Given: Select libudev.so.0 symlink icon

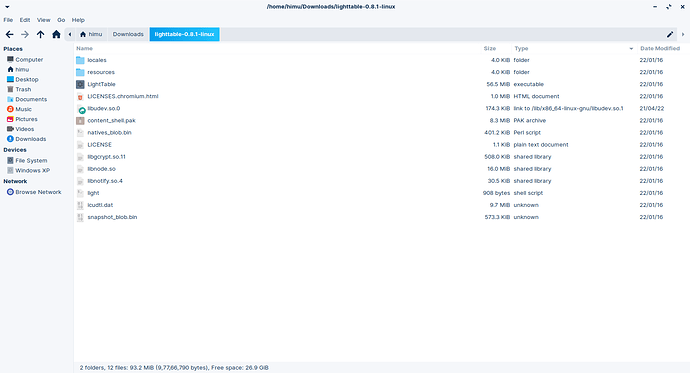Looking at the screenshot, I should click(80, 109).
